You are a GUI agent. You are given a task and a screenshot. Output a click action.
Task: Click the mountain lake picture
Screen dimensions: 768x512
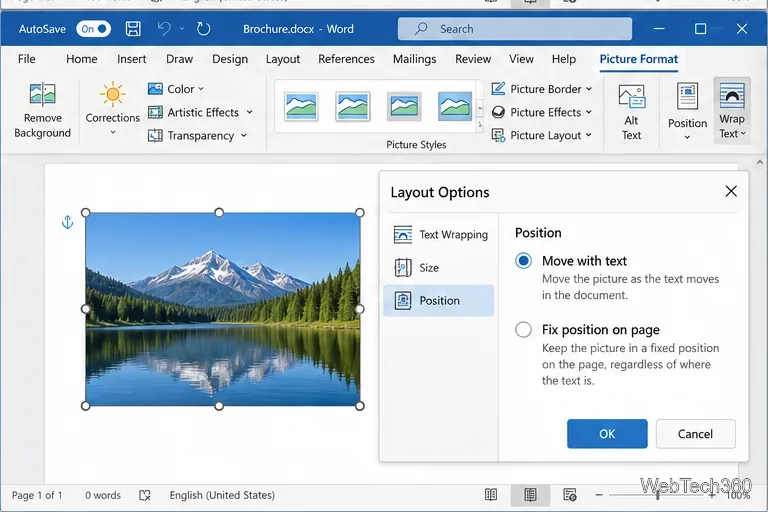tap(223, 309)
